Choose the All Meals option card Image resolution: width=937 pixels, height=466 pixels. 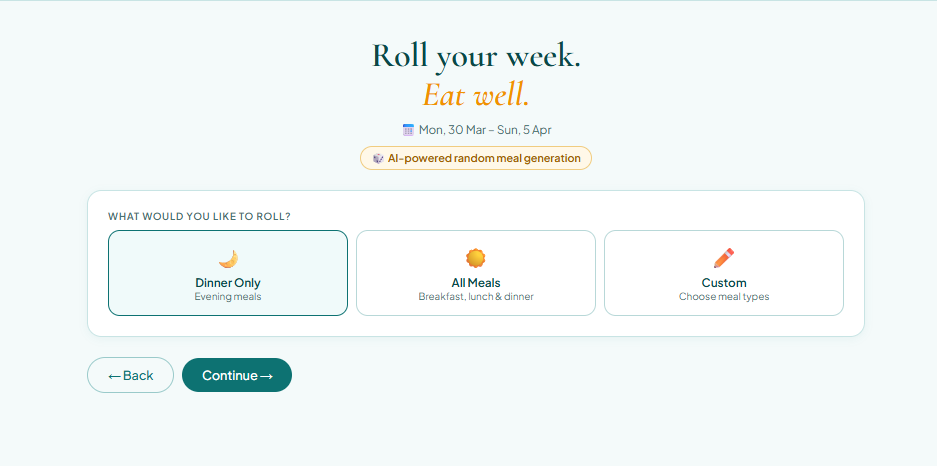point(476,273)
